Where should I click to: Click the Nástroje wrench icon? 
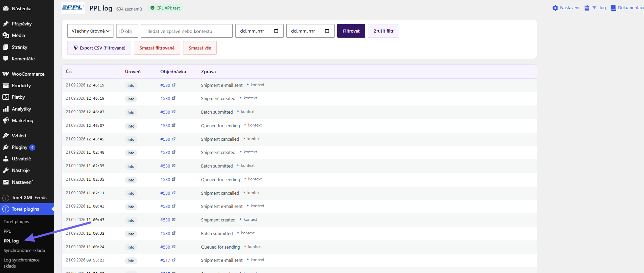(6, 170)
